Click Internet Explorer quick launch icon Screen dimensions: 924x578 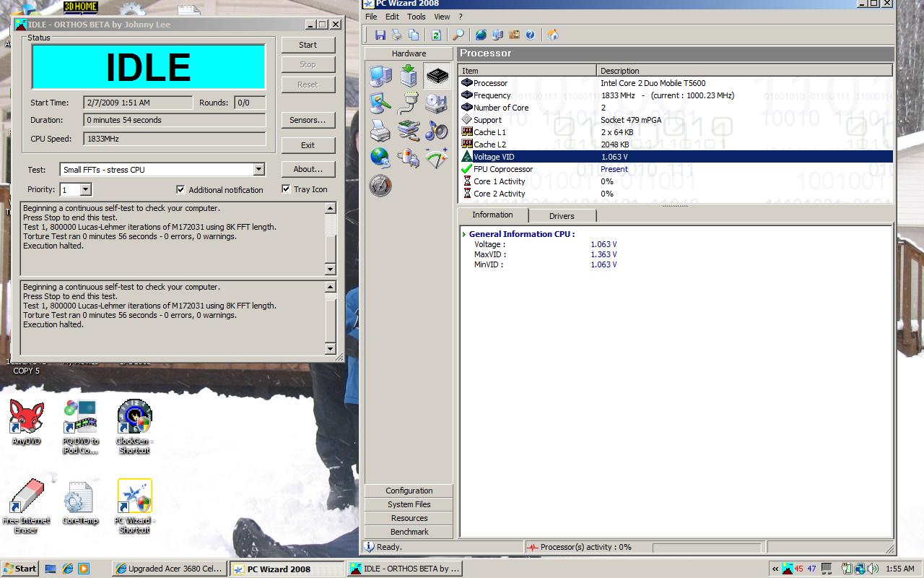pos(67,569)
